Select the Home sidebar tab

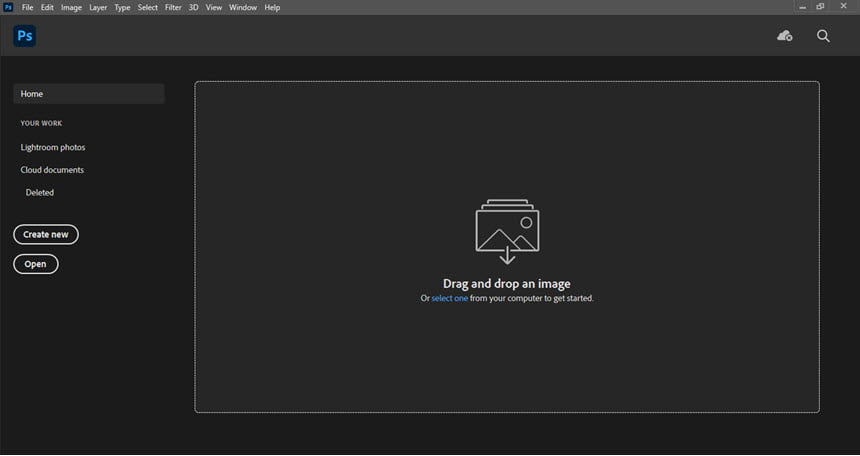pos(89,94)
